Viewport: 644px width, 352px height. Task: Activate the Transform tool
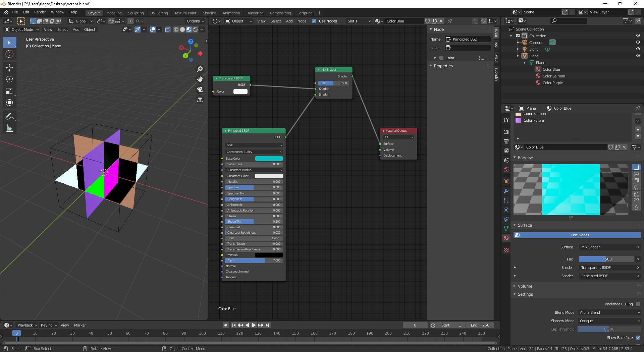[9, 103]
